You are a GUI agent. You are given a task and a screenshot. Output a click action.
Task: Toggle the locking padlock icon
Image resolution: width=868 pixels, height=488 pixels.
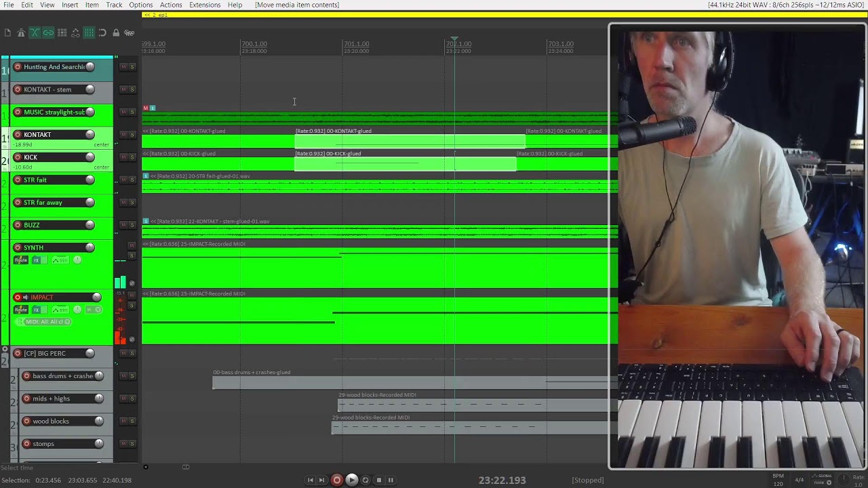tap(116, 33)
